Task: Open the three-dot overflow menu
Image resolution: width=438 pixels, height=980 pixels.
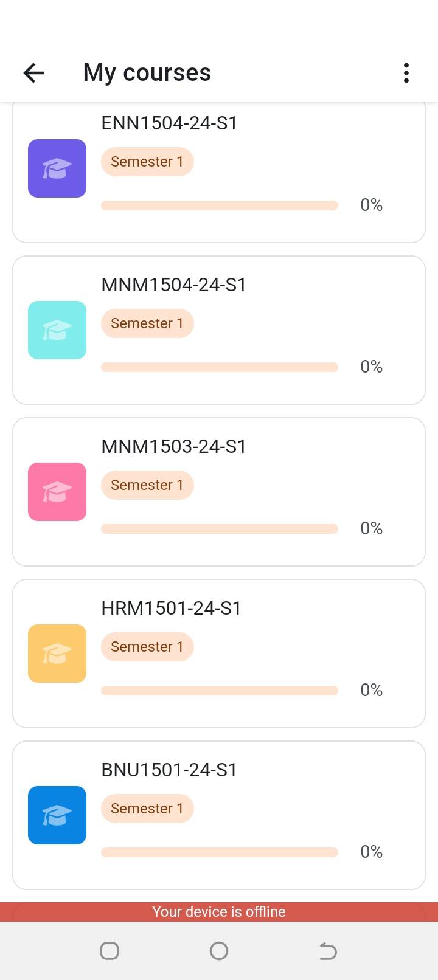Action: [x=406, y=73]
